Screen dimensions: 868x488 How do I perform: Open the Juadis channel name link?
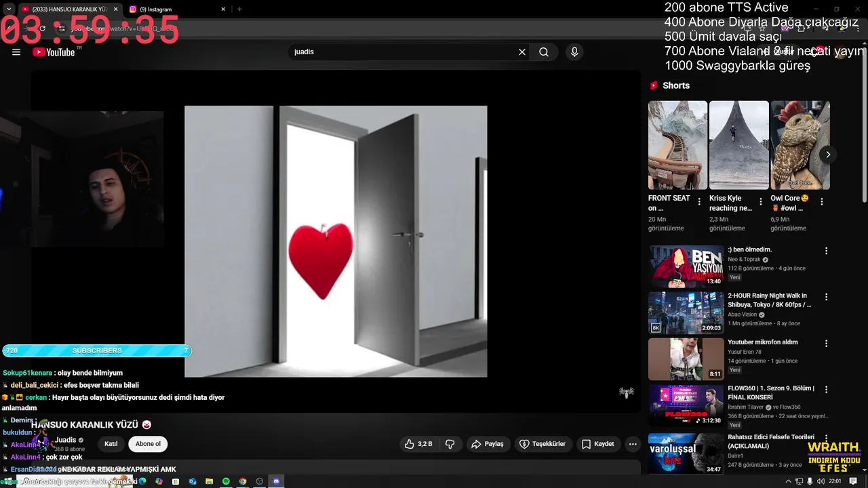[66, 440]
